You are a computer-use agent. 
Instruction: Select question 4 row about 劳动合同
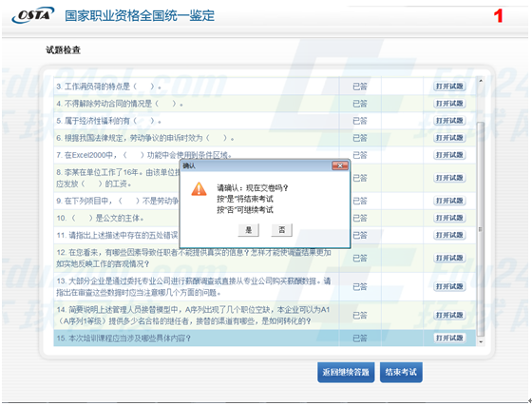tap(265, 104)
